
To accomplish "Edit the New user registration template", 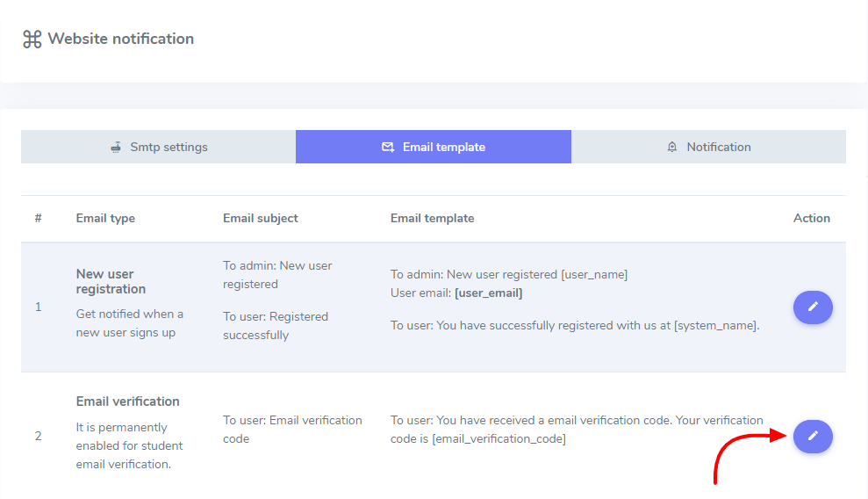I will [813, 307].
